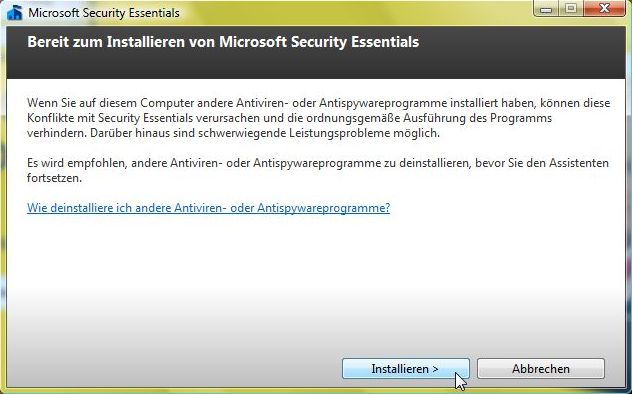Screen dimensions: 632x394
Task: Click the Security Essentials house icon in title bar
Action: [x=15, y=12]
